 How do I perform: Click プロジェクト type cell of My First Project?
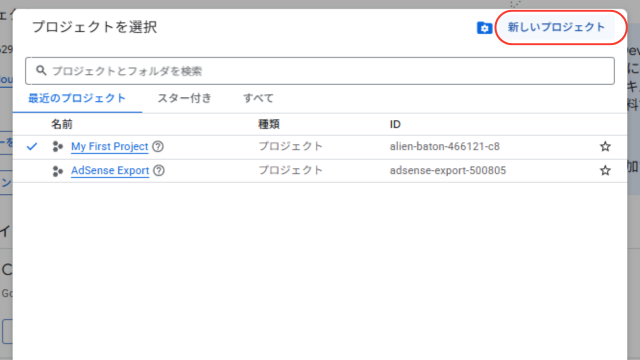pos(291,147)
